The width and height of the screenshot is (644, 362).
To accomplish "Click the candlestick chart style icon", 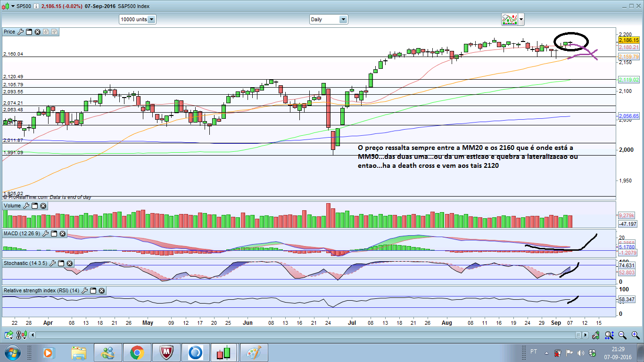I will 6,6.
